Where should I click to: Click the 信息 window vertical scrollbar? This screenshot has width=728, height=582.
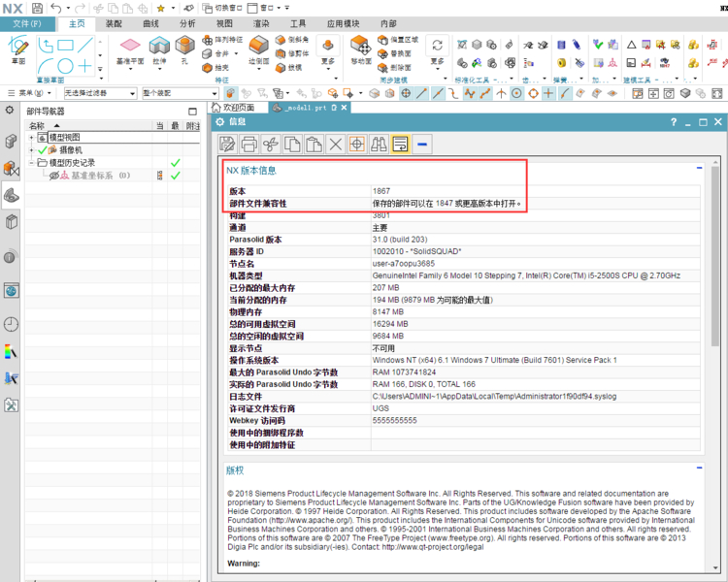[x=720, y=369]
